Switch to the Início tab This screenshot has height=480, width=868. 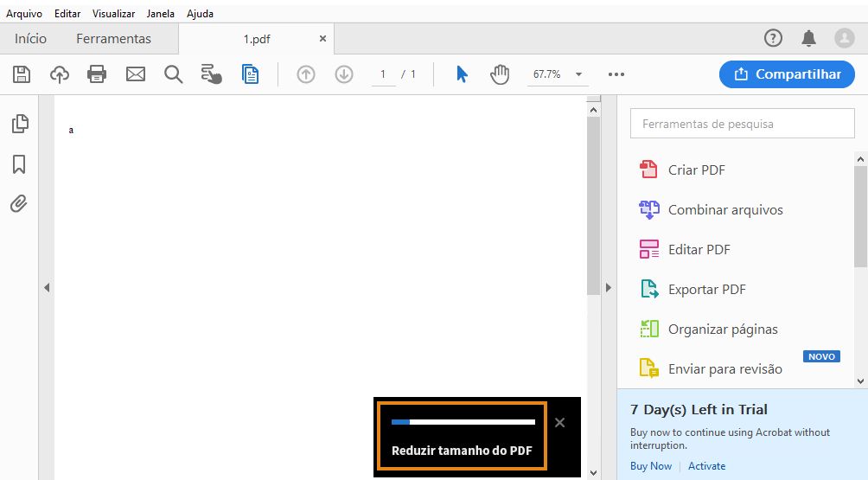(30, 39)
